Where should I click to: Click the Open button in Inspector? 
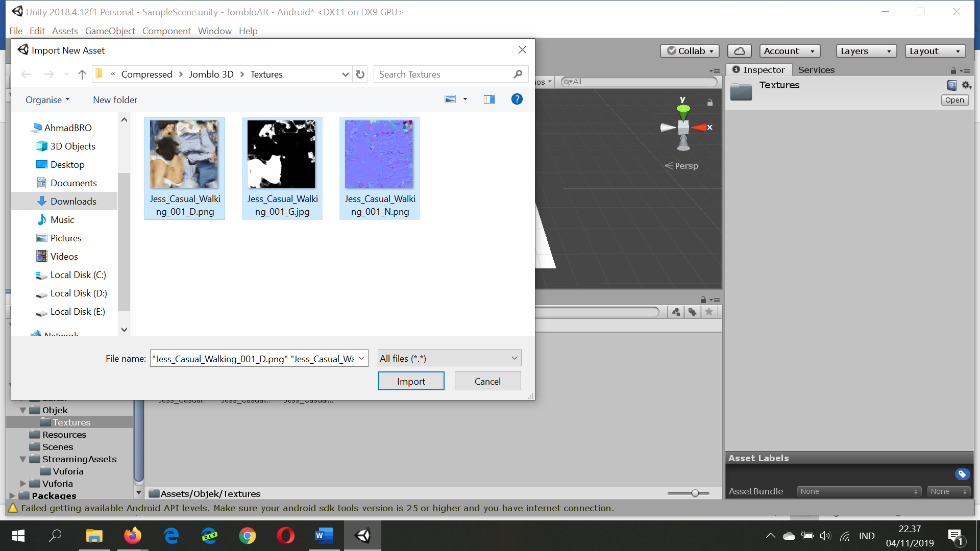click(954, 101)
